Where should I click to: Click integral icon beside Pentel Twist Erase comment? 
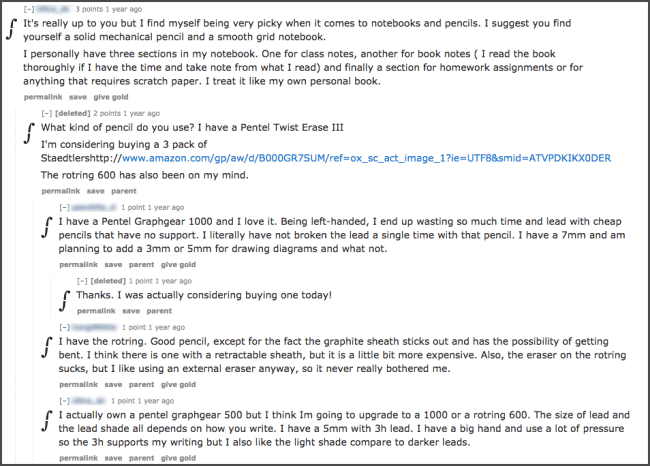[29, 133]
